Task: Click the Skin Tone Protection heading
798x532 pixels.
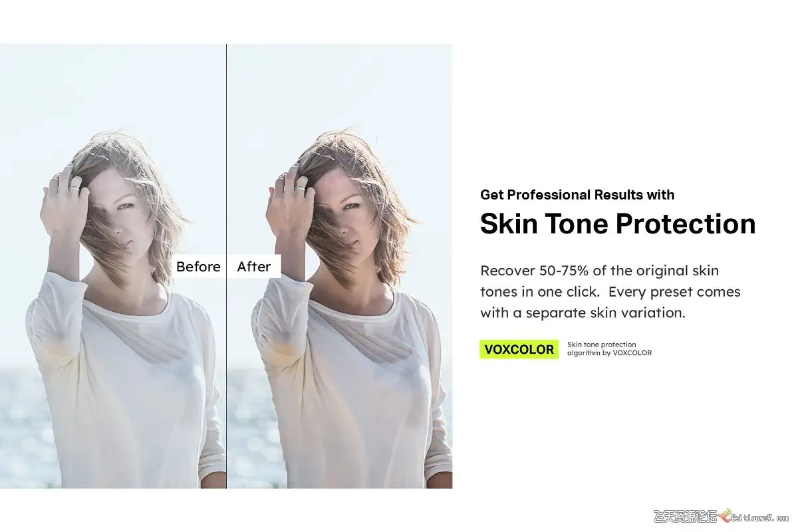Action: tap(618, 224)
